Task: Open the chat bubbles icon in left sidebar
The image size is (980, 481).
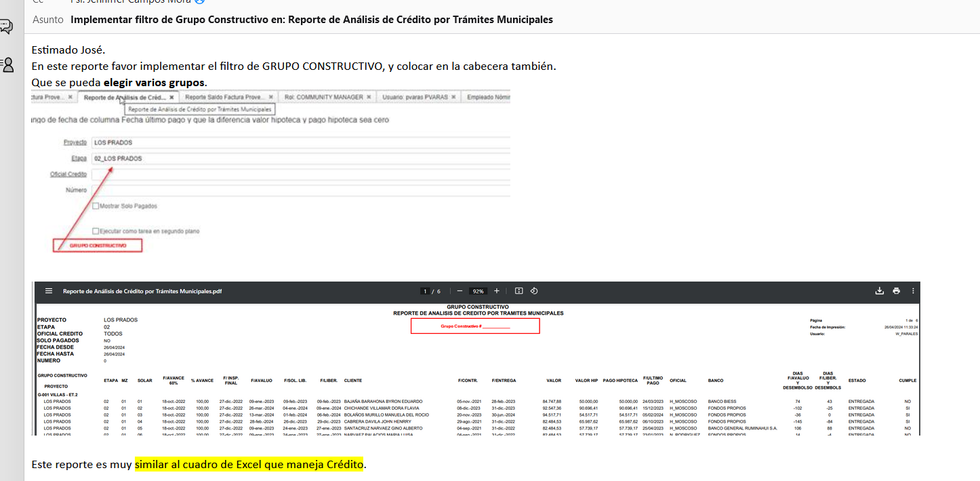Action: pos(6,26)
